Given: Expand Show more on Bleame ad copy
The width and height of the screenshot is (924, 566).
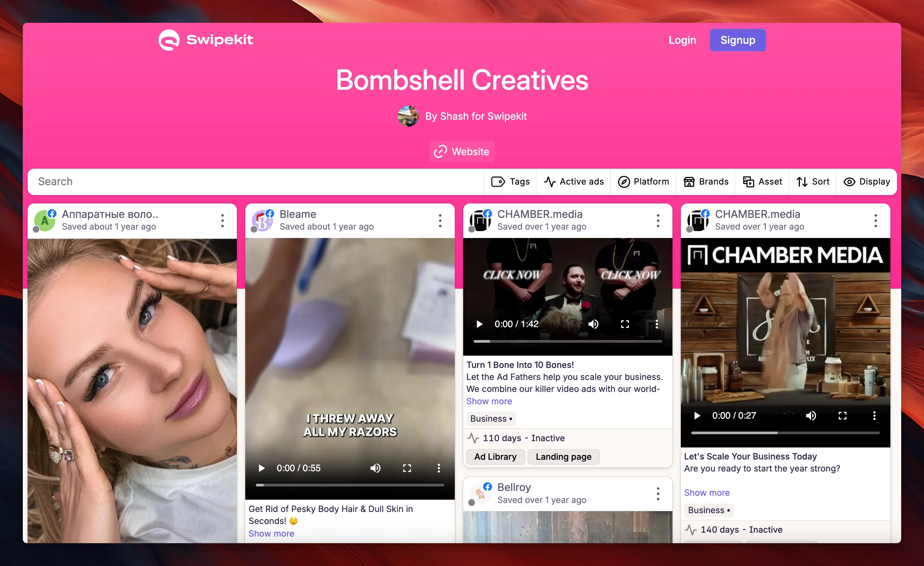Looking at the screenshot, I should point(271,533).
